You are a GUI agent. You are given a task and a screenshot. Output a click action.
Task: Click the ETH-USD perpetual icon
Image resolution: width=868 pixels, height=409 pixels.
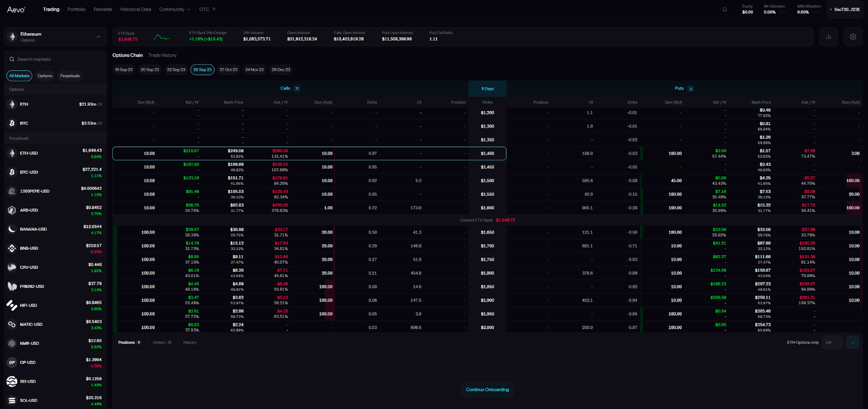pyautogui.click(x=12, y=154)
